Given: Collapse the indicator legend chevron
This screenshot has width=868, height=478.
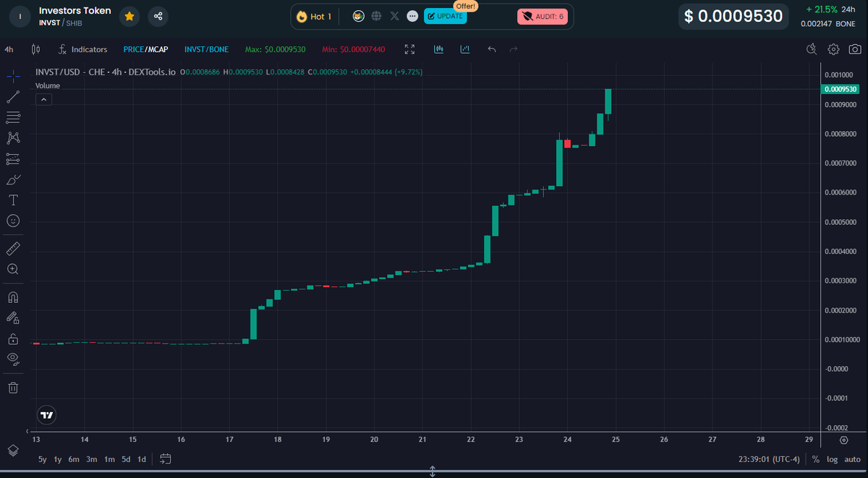Looking at the screenshot, I should [x=43, y=99].
